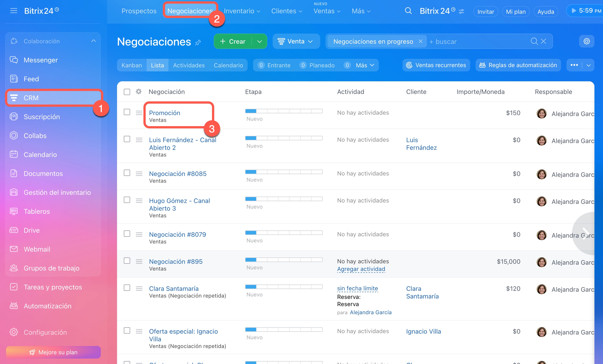Screen dimensions: 603x364
Task: Select the Clara Santamaría row checkbox
Action: pos(127,288)
